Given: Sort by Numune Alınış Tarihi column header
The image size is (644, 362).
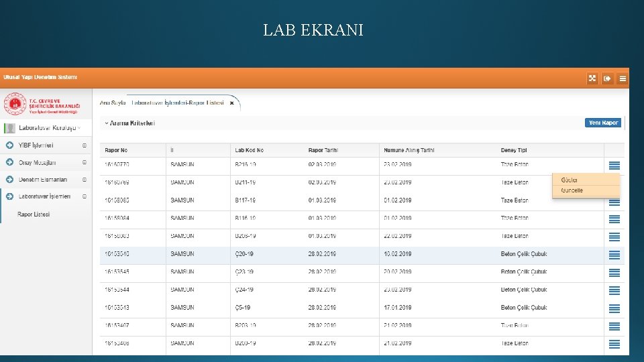Looking at the screenshot, I should pos(409,150).
